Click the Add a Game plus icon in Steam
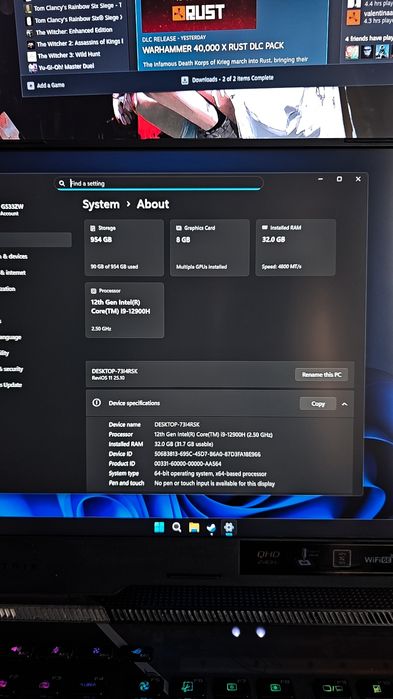393x699 pixels. (31, 86)
